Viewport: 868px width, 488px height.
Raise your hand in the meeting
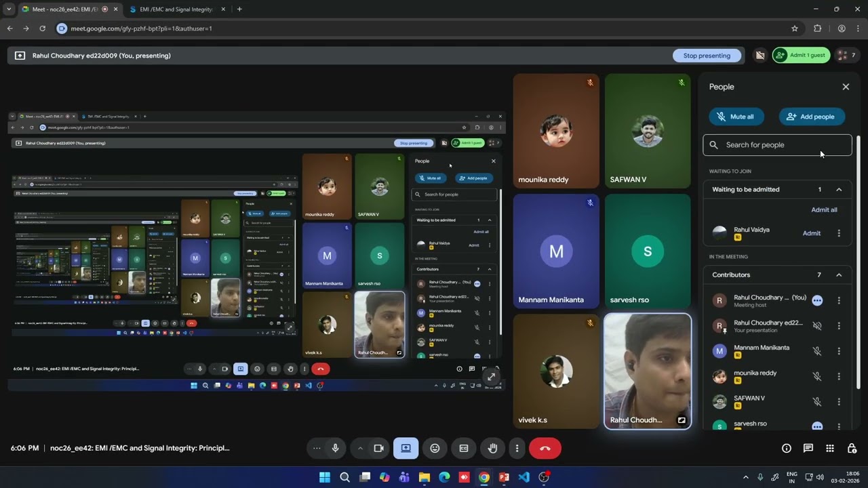pyautogui.click(x=493, y=448)
